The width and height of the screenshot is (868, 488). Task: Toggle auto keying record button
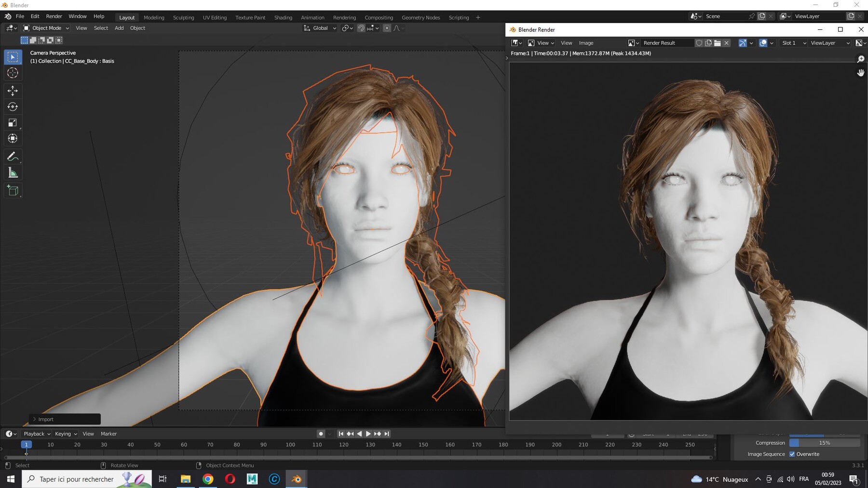(321, 434)
